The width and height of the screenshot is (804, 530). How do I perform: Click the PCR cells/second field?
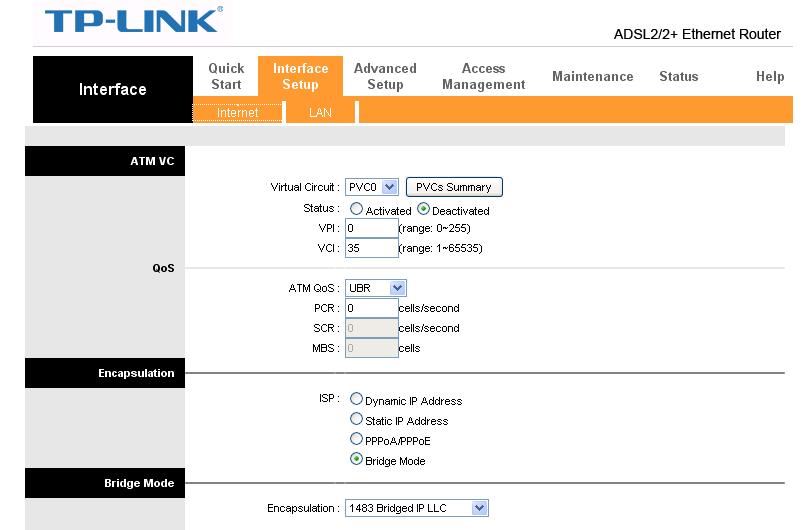(x=371, y=308)
